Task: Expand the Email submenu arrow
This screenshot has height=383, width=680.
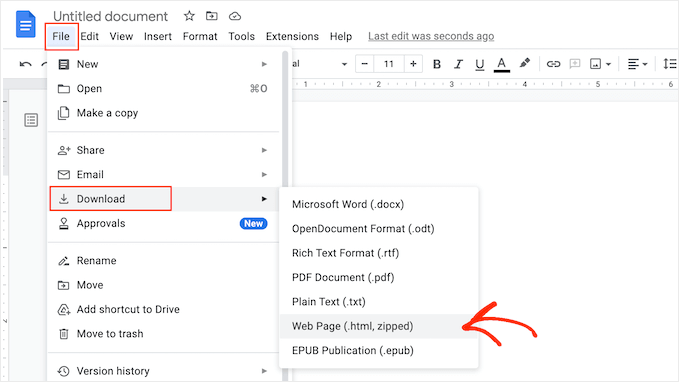Action: pyautogui.click(x=264, y=174)
